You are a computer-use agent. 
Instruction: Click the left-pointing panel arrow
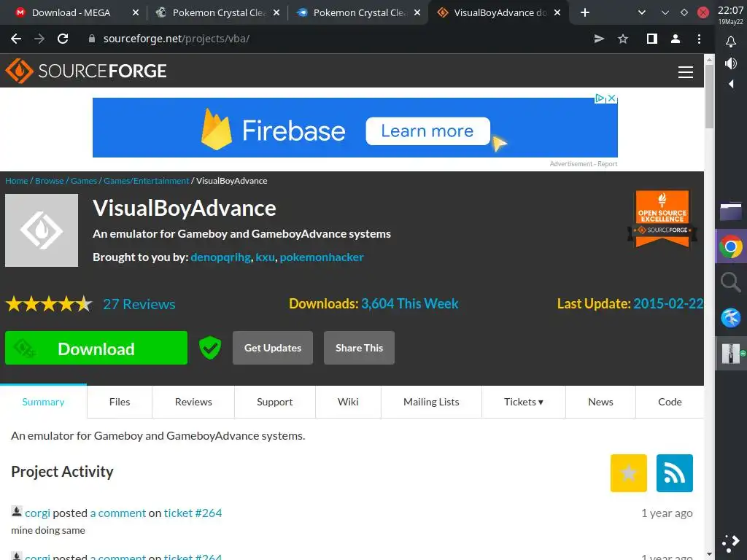[x=731, y=85]
